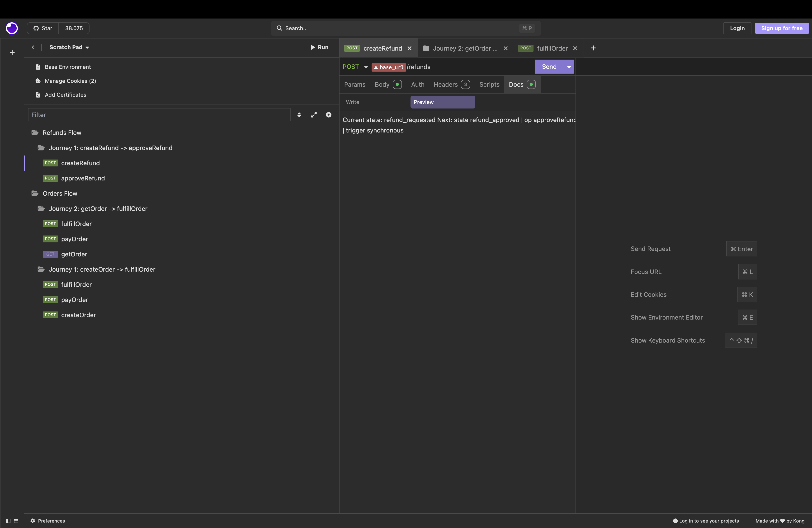Click the Add Certificates icon
The width and height of the screenshot is (812, 528).
[38, 94]
